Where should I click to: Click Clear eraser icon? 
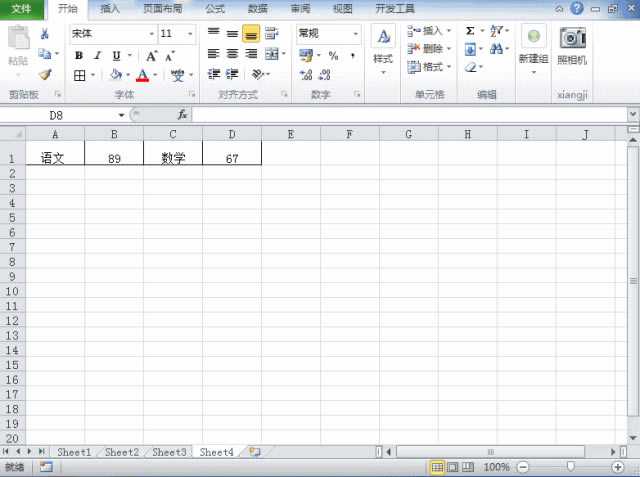pyautogui.click(x=471, y=67)
